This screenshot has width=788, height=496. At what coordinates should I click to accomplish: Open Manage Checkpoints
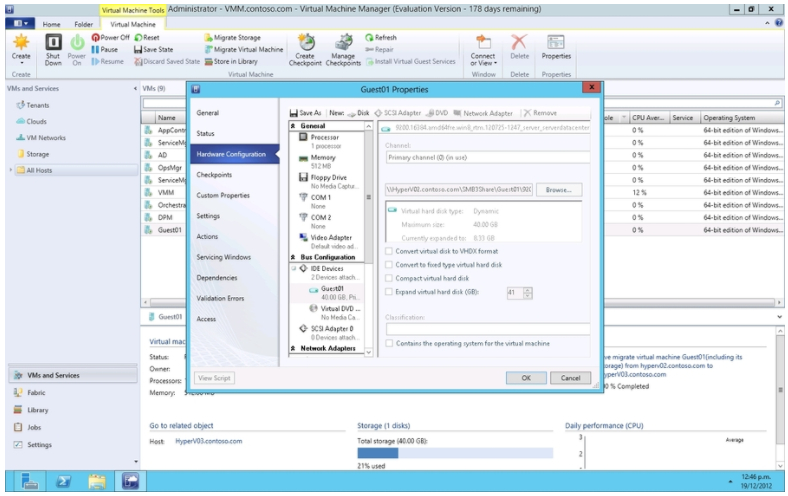pyautogui.click(x=343, y=50)
